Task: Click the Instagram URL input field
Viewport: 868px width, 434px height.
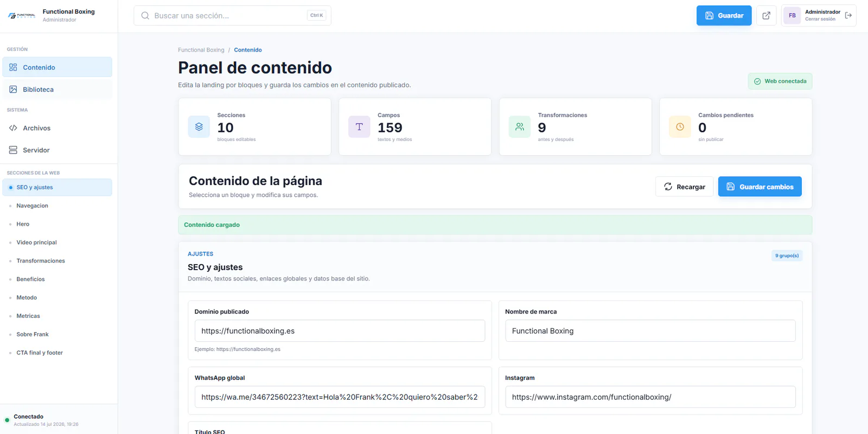Action: 650,397
